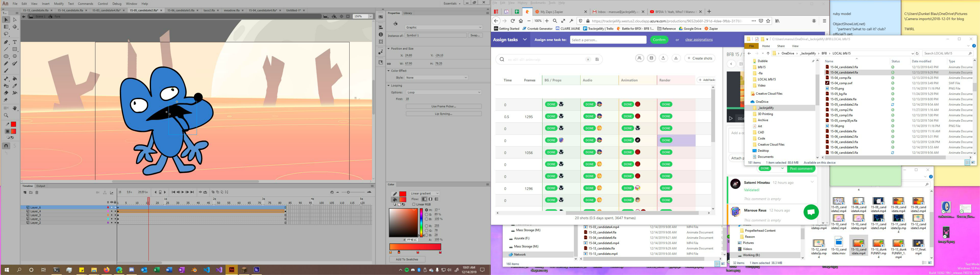Toggle visibility dot for Layer_4
The width and height of the screenshot is (980, 275).
(x=112, y=211)
